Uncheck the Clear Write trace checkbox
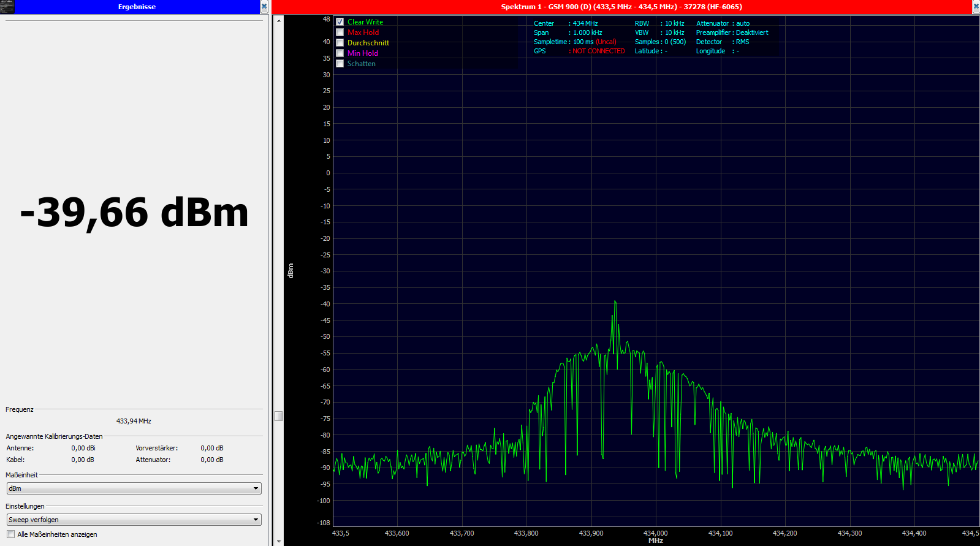 coord(340,22)
